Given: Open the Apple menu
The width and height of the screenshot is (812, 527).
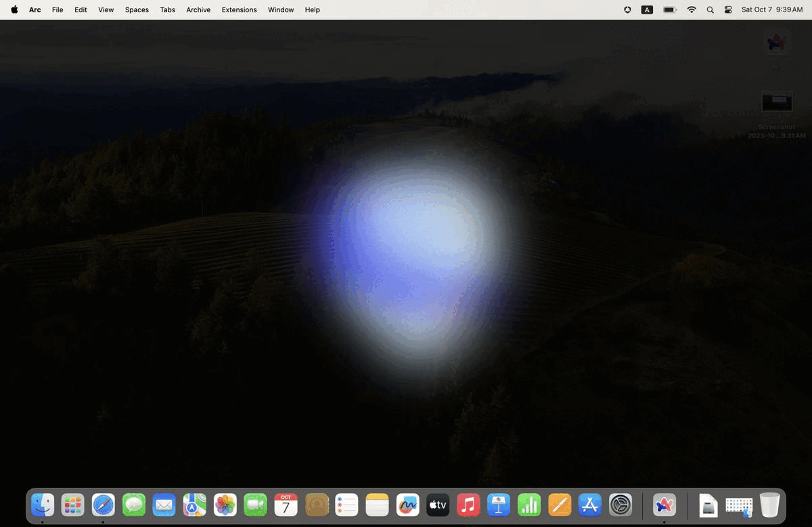Looking at the screenshot, I should coord(14,9).
